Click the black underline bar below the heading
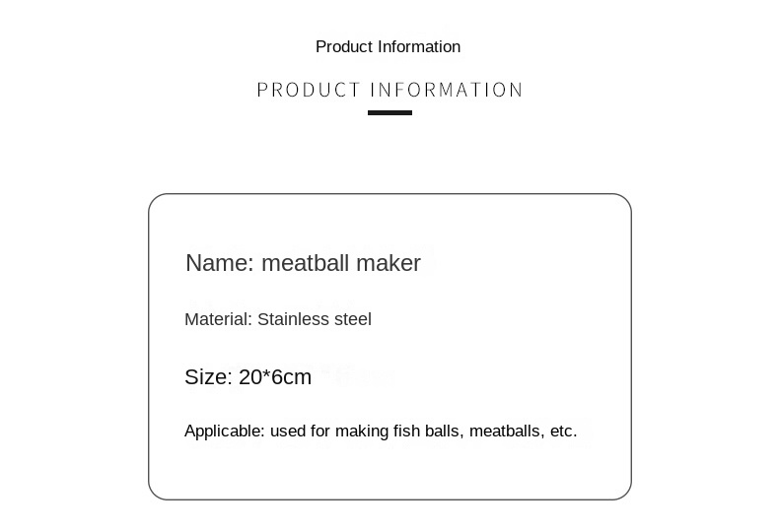This screenshot has width=779, height=532. (x=389, y=113)
